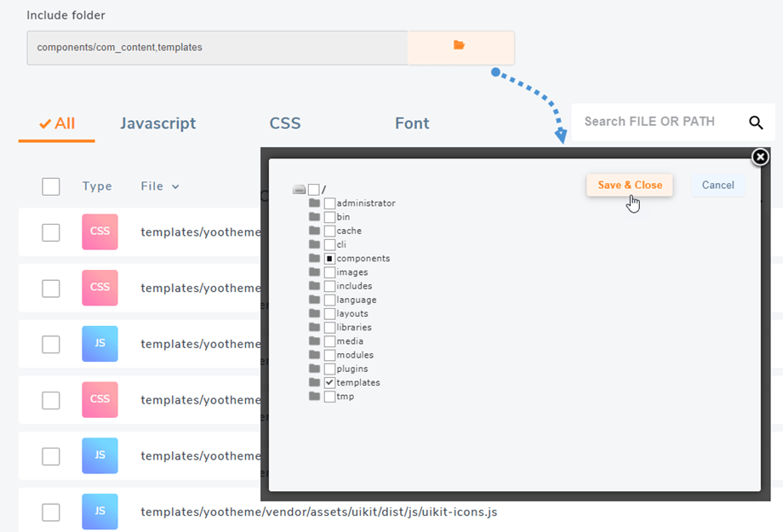Viewport: 783px width, 532px height.
Task: Click the search magnifier icon
Action: point(756,123)
